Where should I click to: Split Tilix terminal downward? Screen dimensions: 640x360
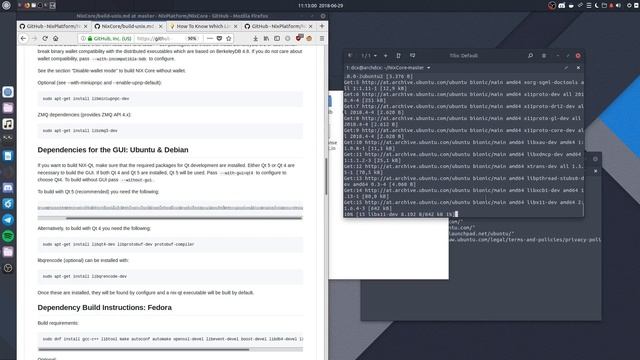(x=413, y=56)
